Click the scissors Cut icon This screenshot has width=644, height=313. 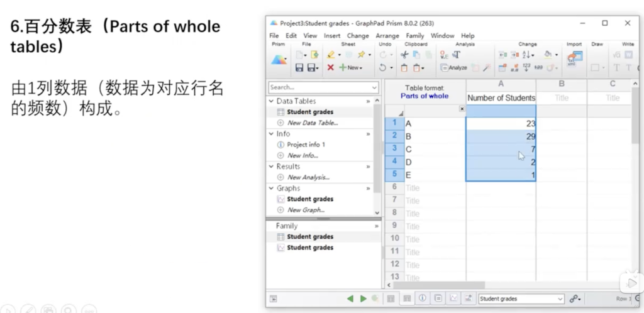click(404, 55)
